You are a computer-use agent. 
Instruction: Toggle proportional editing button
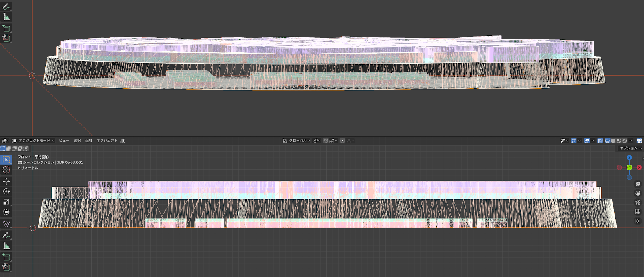[x=343, y=141]
